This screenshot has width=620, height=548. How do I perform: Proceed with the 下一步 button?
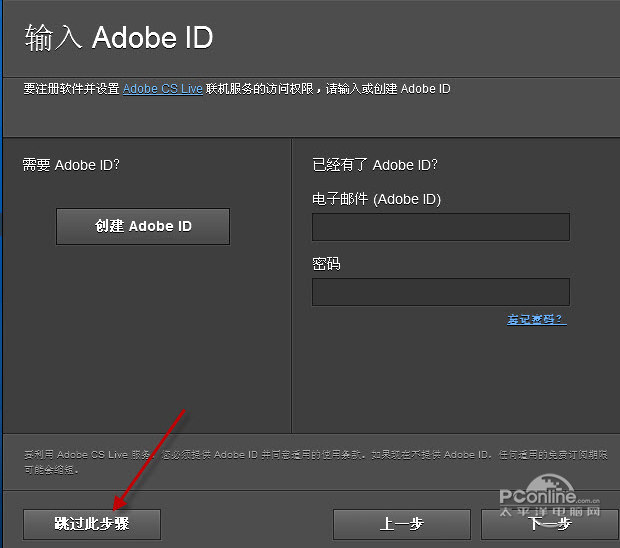tap(550, 524)
